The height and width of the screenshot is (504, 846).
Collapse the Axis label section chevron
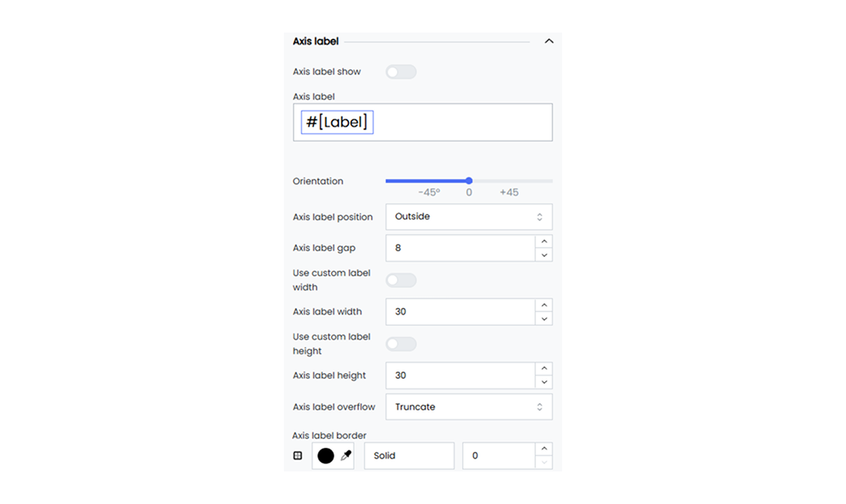coord(549,41)
